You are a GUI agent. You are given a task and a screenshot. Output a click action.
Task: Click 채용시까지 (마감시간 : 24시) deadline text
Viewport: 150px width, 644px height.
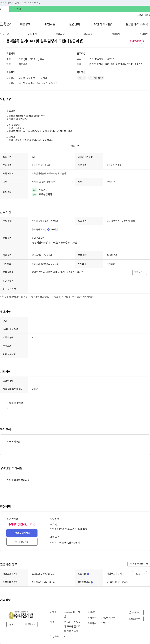tap(21, 525)
